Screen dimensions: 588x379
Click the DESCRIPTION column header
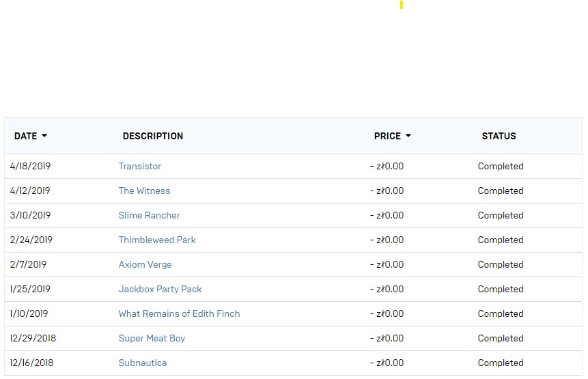coord(153,136)
